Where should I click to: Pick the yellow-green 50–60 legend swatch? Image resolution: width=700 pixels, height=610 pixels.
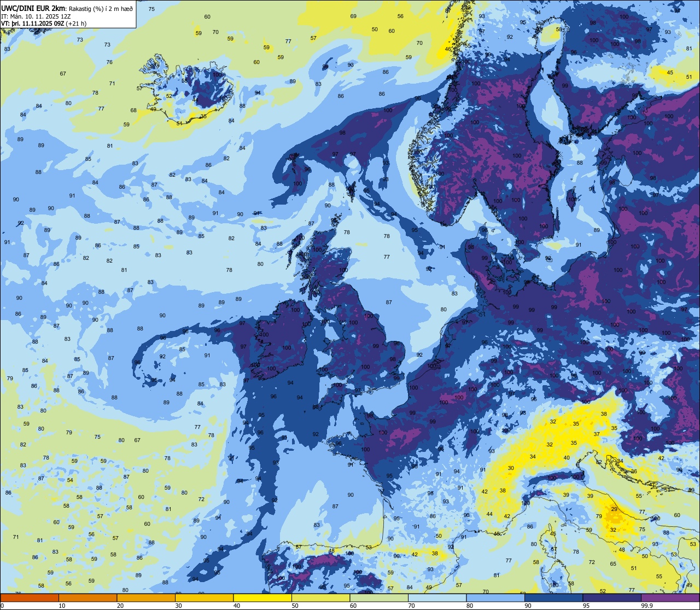tap(320, 597)
